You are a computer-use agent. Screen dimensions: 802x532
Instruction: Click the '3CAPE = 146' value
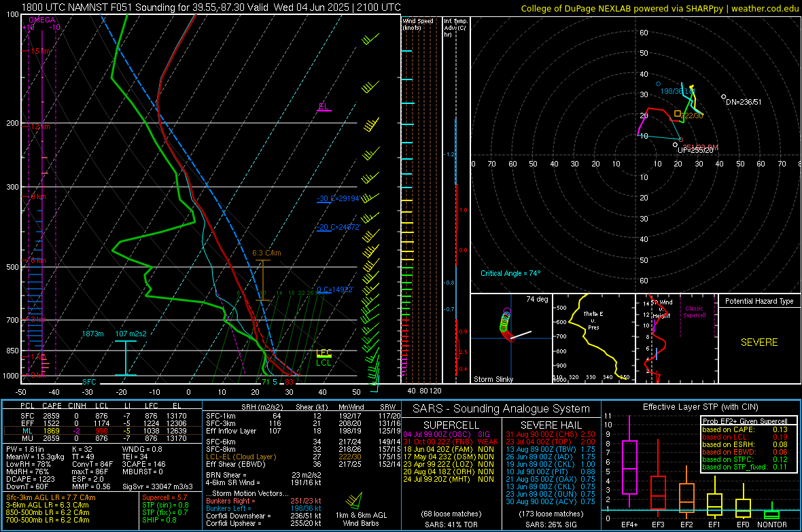tap(143, 464)
